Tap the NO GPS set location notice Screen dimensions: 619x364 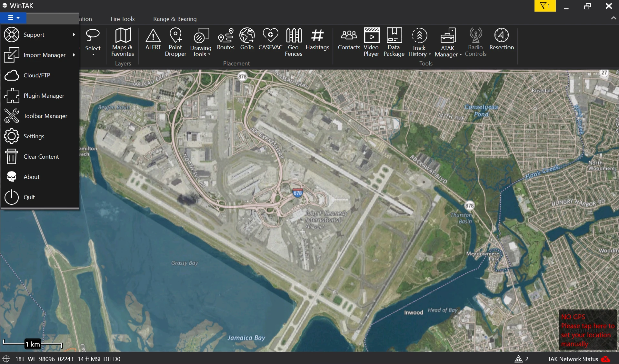tap(588, 330)
